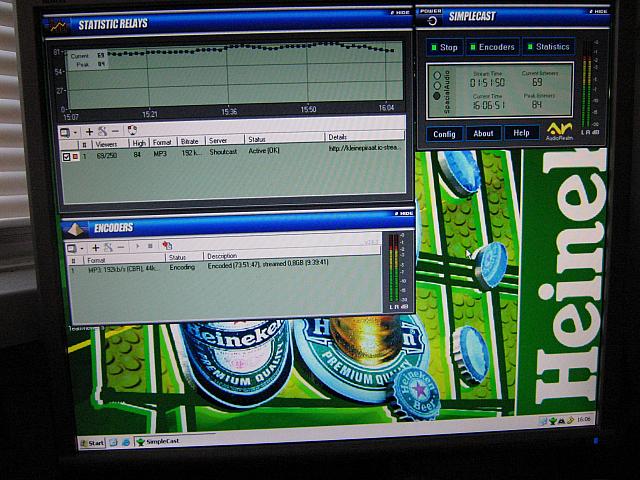Screen dimensions: 640x480
Task: Click the Internet Explorer quick launch icon
Action: (126, 442)
